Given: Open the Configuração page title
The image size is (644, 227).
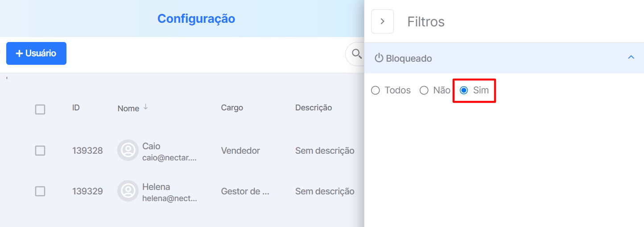Looking at the screenshot, I should (196, 19).
